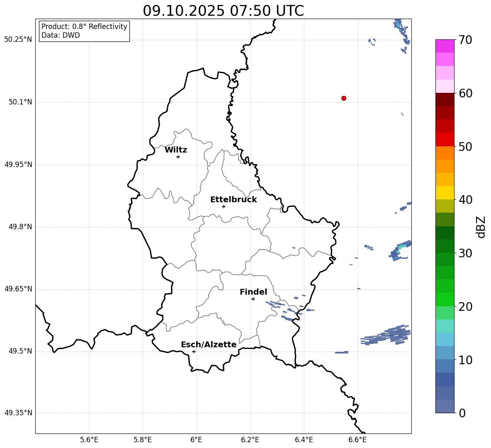The image size is (491, 448).
Task: Click the Ettelbruck station cross marker
Action: [x=224, y=206]
